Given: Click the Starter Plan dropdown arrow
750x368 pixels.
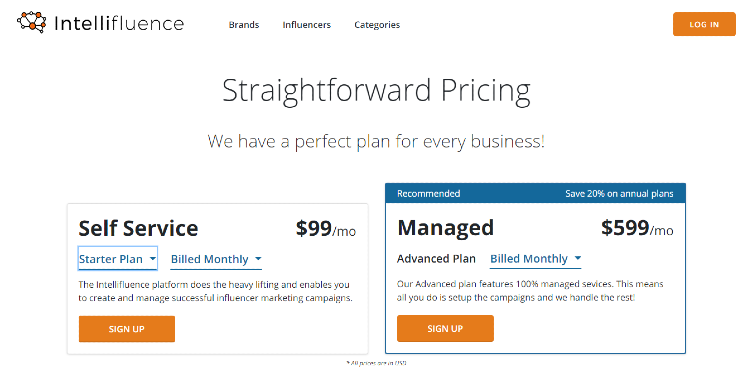Looking at the screenshot, I should click(153, 259).
